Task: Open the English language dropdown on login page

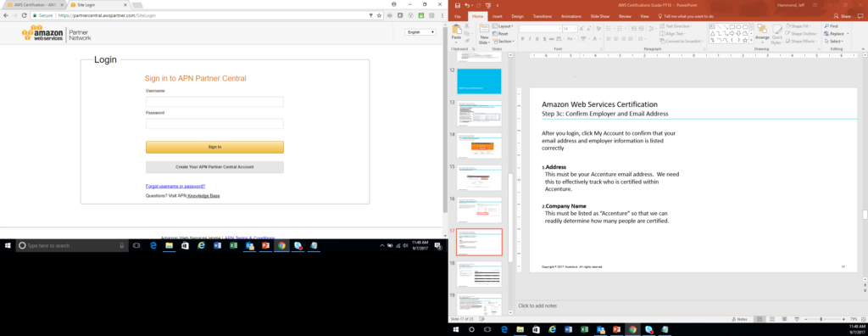Action: [420, 32]
